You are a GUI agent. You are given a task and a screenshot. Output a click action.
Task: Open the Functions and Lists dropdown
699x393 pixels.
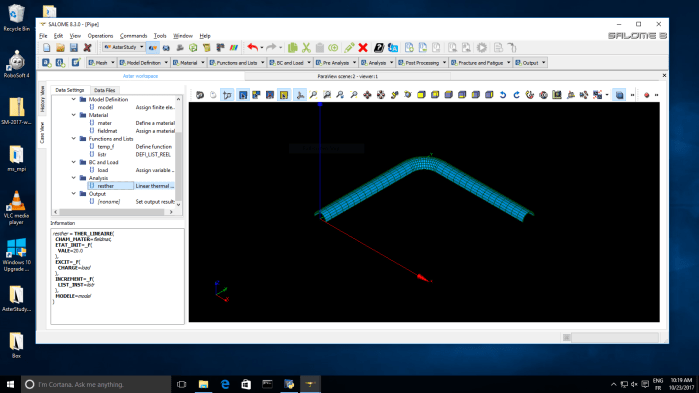click(237, 63)
